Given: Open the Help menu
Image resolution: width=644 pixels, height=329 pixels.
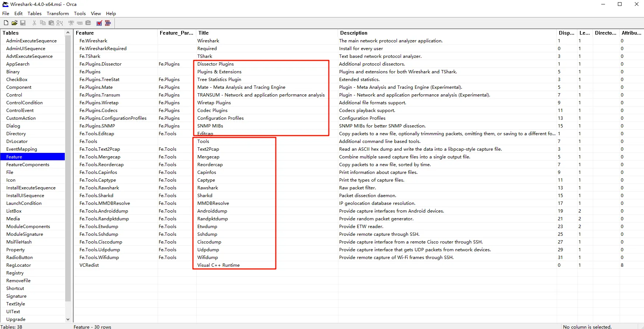Looking at the screenshot, I should tap(111, 13).
